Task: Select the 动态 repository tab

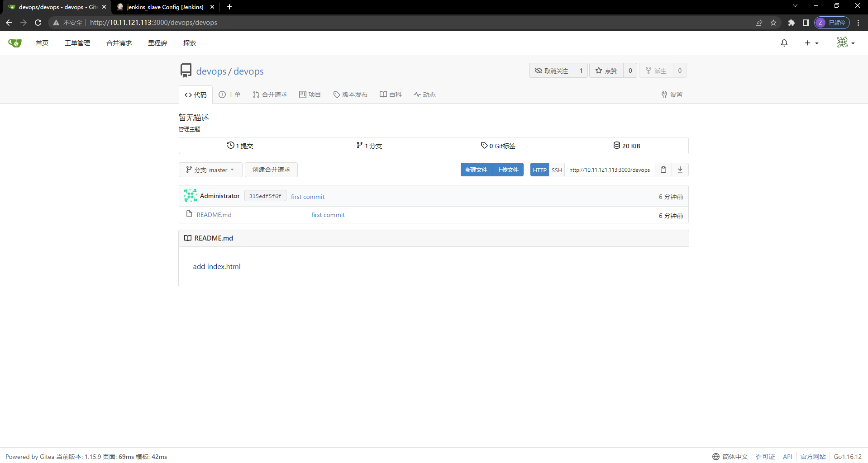Action: point(424,94)
